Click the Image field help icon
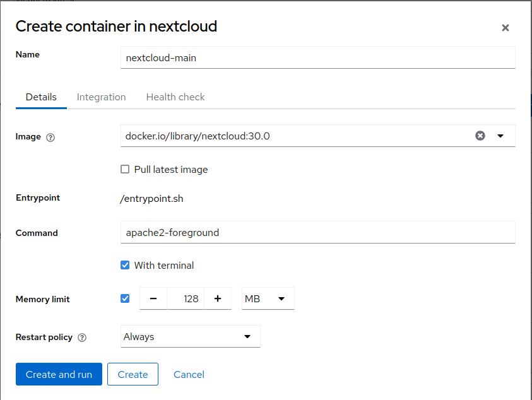This screenshot has width=532, height=400. [x=50, y=138]
